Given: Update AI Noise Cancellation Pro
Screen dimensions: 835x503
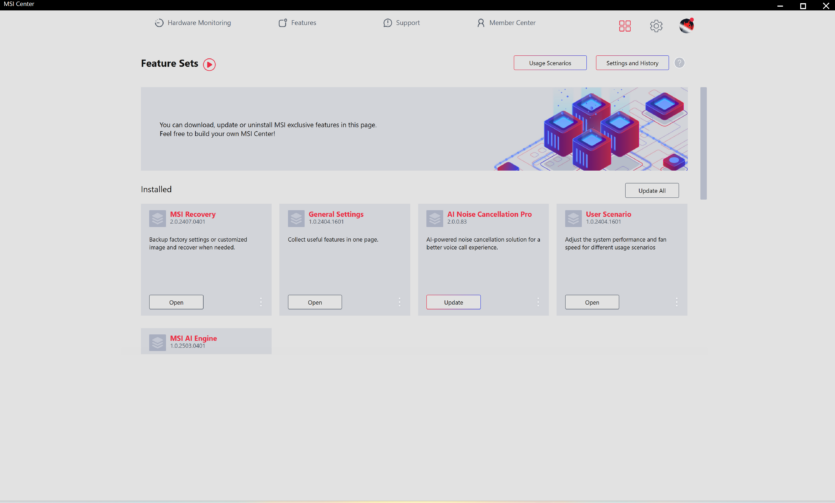Looking at the screenshot, I should (x=453, y=302).
